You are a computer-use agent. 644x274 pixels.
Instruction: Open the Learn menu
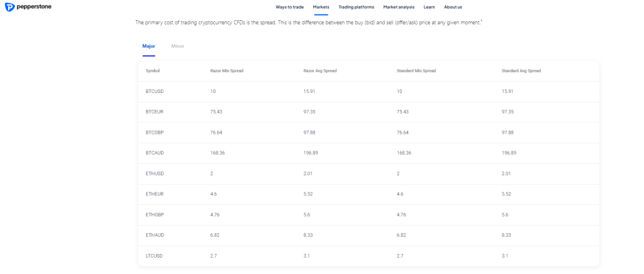(429, 7)
